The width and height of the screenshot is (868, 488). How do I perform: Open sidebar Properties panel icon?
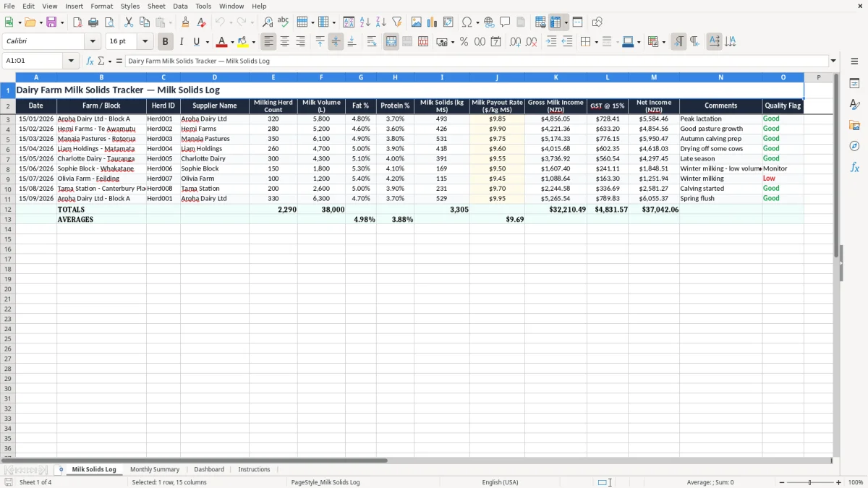854,84
